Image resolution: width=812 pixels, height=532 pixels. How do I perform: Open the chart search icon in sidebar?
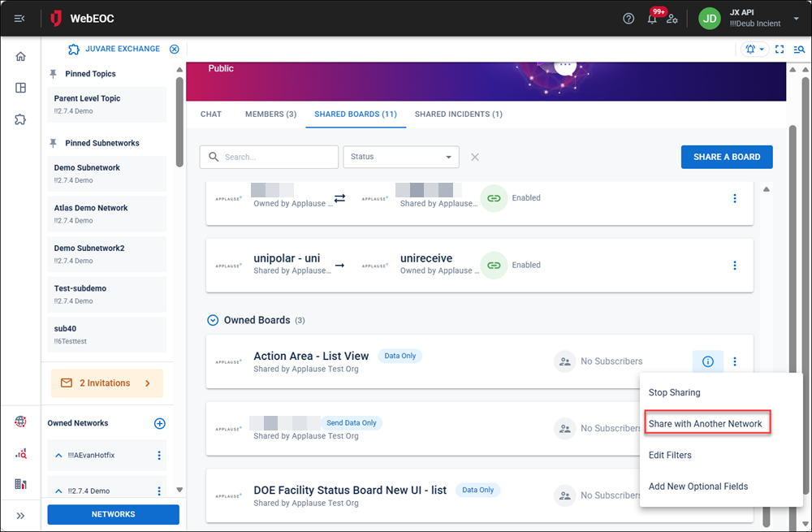(x=21, y=454)
